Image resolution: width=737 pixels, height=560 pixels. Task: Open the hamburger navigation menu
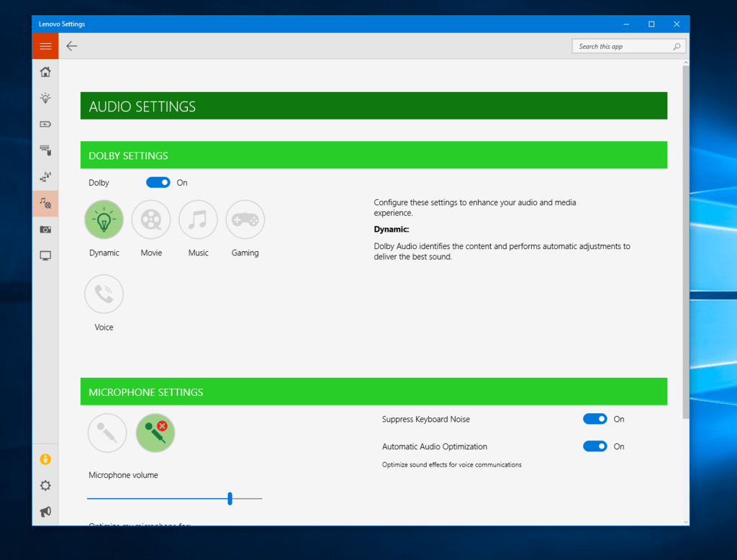(45, 46)
